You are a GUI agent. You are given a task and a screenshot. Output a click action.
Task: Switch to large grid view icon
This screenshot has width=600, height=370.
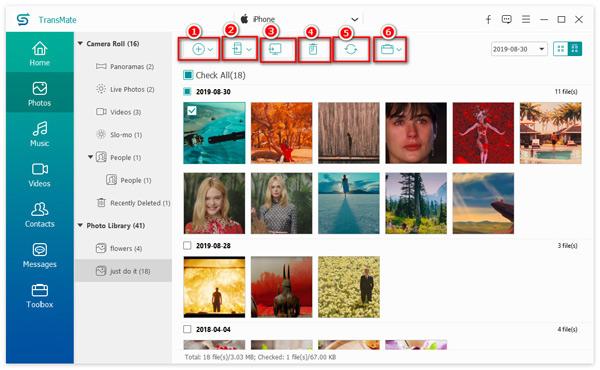pyautogui.click(x=574, y=49)
